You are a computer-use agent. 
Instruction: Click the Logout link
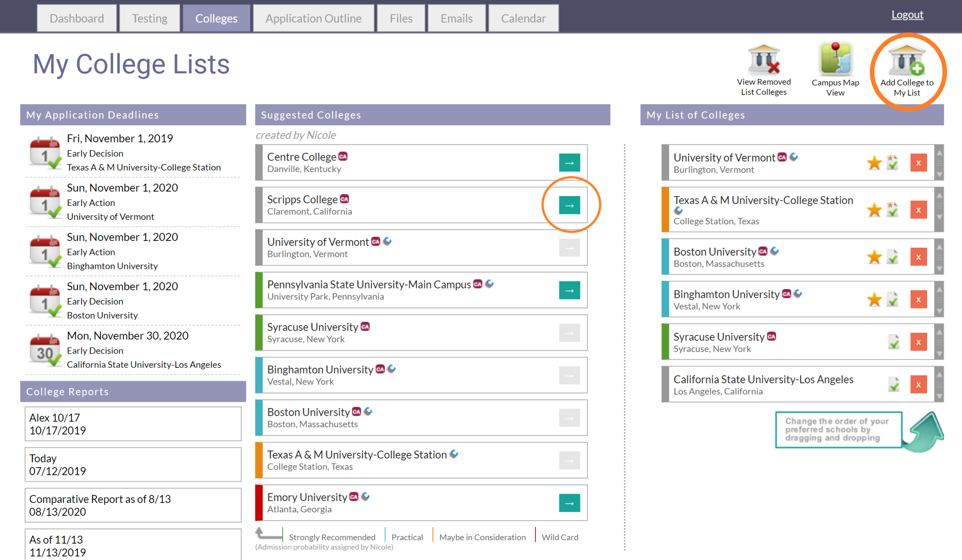[907, 15]
